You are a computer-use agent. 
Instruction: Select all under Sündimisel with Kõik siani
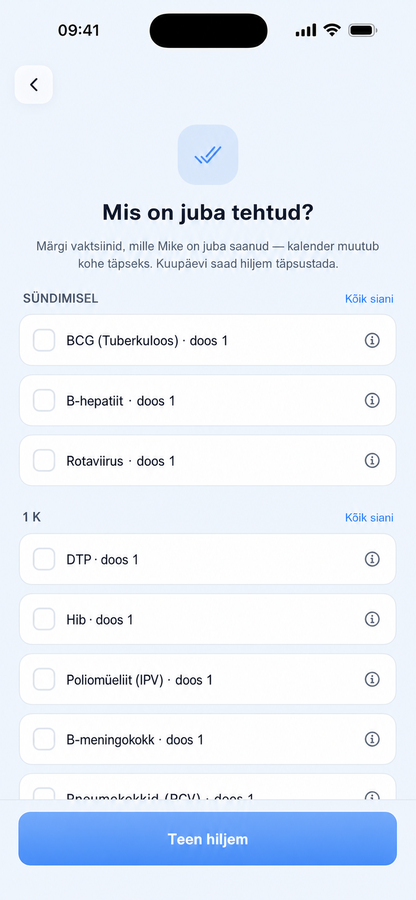tap(369, 299)
